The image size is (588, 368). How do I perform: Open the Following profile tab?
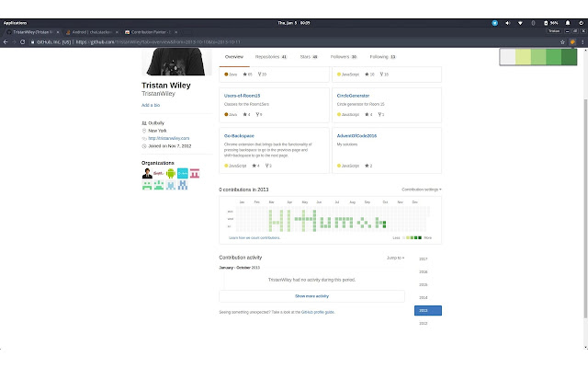[382, 57]
